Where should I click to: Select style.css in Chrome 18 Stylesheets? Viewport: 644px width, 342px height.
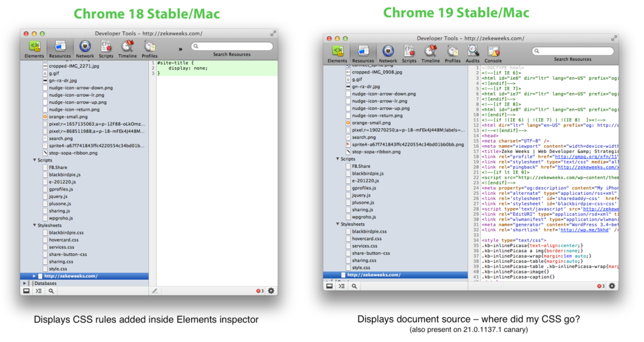58,268
